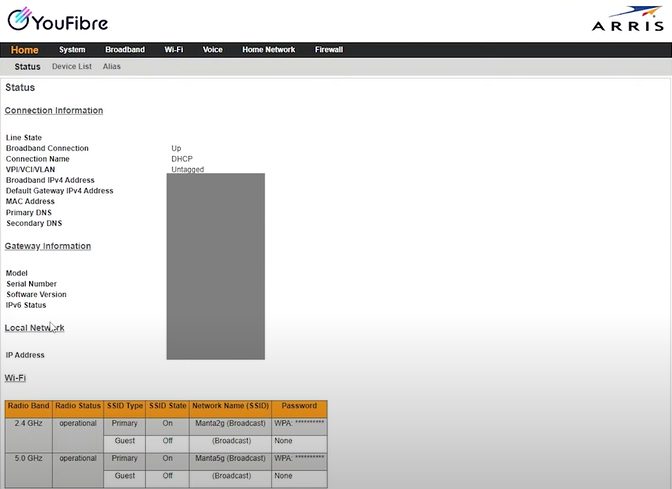This screenshot has height=489, width=672.
Task: Open the Home tab
Action: [x=25, y=50]
